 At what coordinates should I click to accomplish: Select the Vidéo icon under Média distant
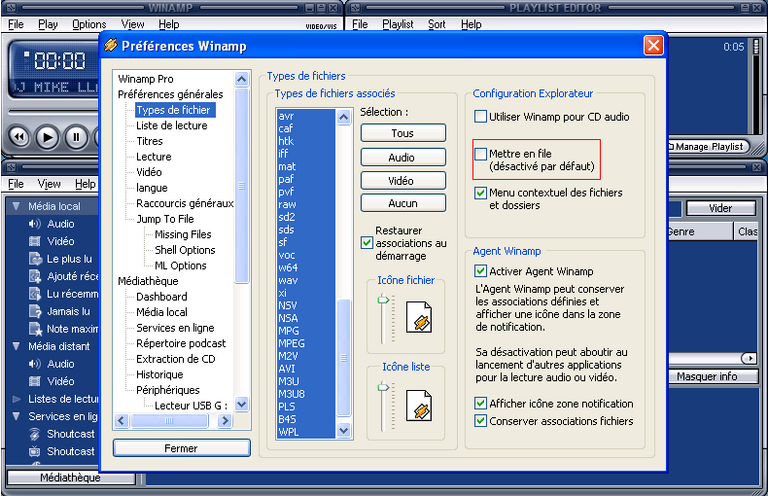click(x=35, y=381)
